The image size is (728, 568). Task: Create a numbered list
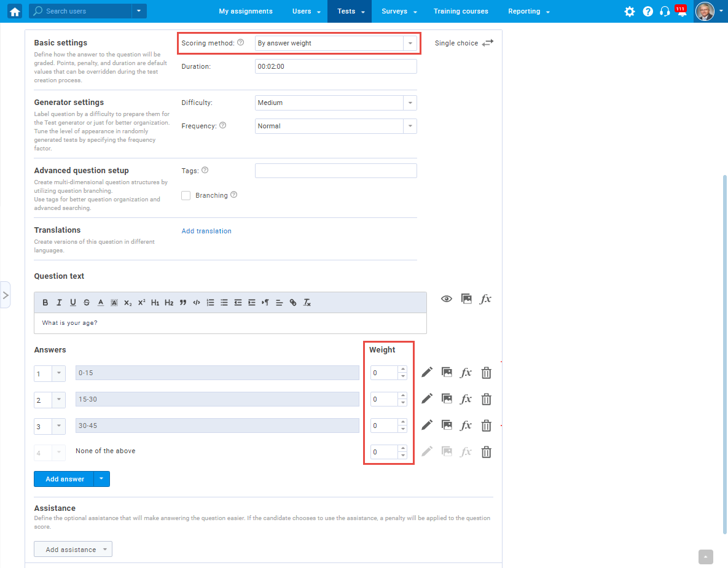point(210,303)
